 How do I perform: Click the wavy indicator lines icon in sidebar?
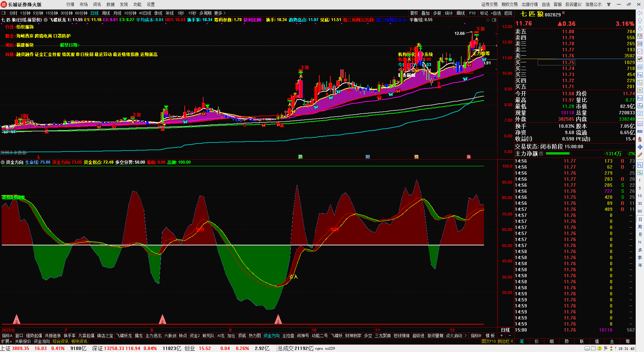[x=640, y=124]
